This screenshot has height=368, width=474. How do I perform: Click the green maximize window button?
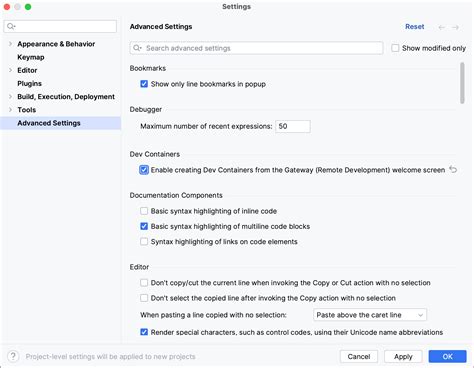(28, 7)
